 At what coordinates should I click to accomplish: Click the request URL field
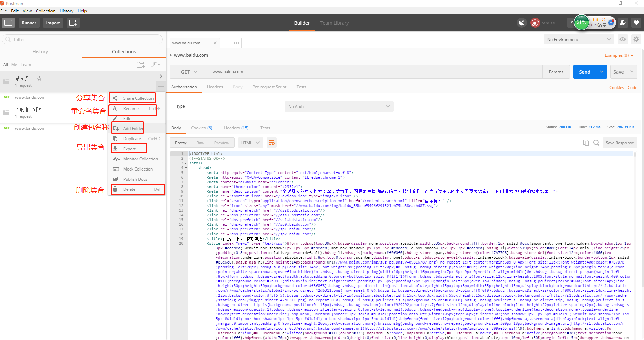[x=375, y=72]
